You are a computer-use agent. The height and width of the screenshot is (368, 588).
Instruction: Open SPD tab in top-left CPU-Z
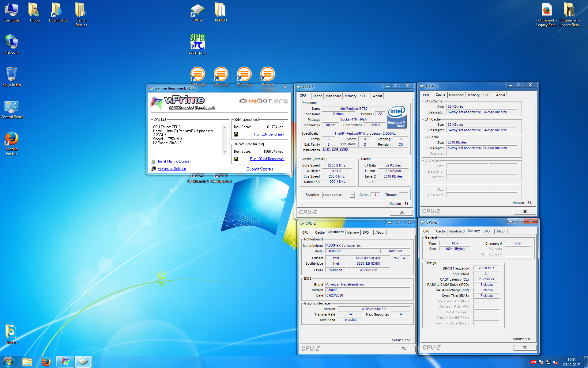pos(363,96)
